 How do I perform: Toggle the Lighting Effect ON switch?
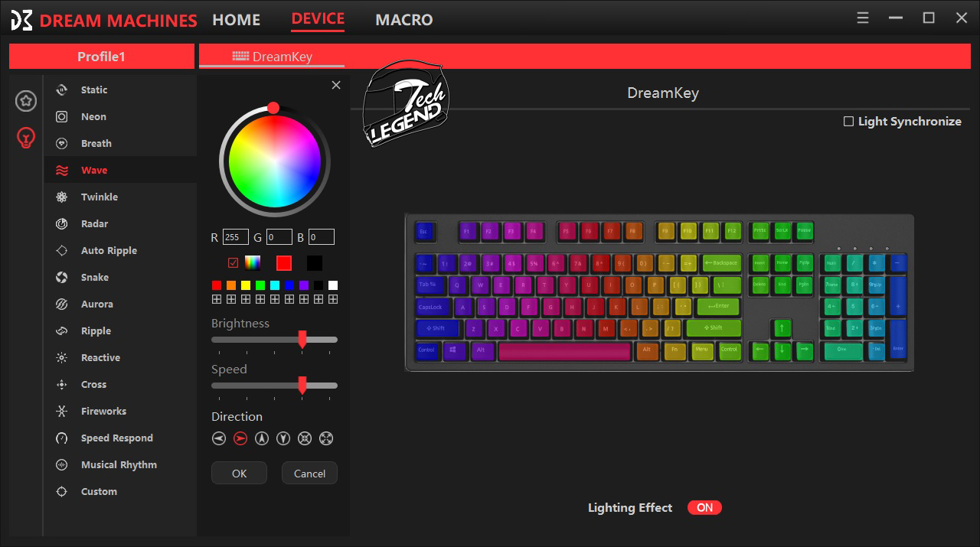point(704,507)
